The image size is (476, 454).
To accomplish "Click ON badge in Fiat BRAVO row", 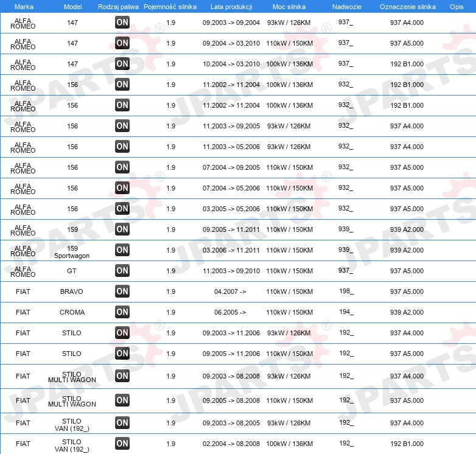I will pos(122,292).
